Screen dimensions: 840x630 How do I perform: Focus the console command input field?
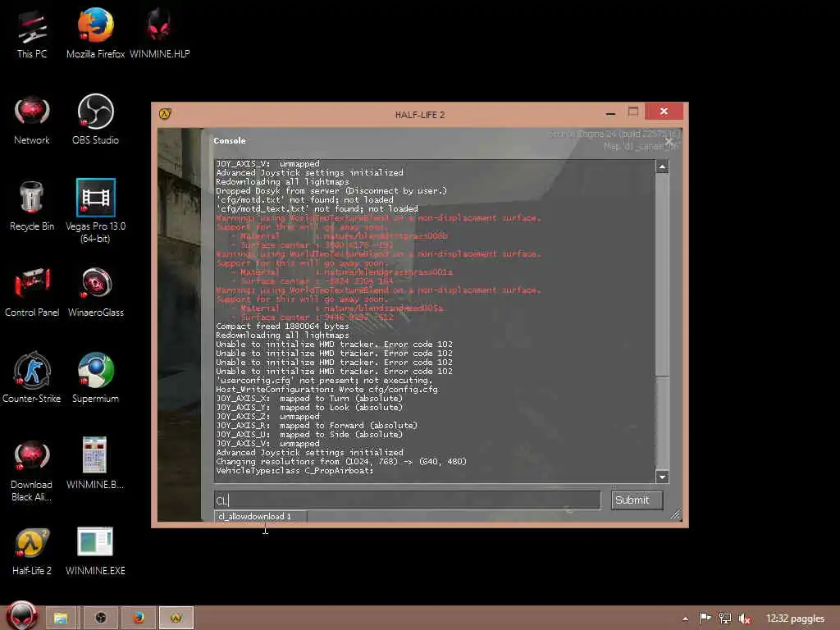(407, 500)
